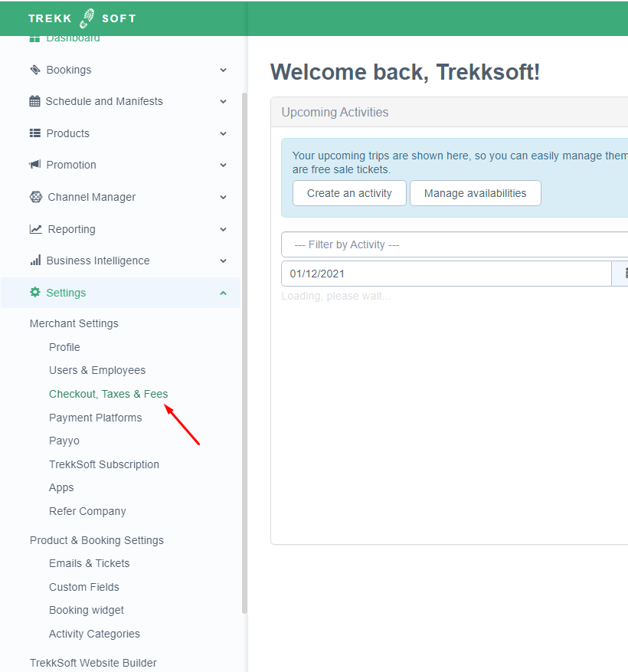Click the Merchant Settings heading
Image resolution: width=628 pixels, height=672 pixels.
click(74, 323)
